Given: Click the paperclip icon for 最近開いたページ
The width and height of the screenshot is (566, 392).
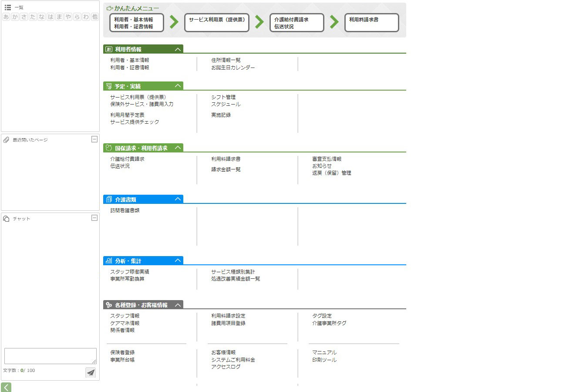Looking at the screenshot, I should 7,140.
